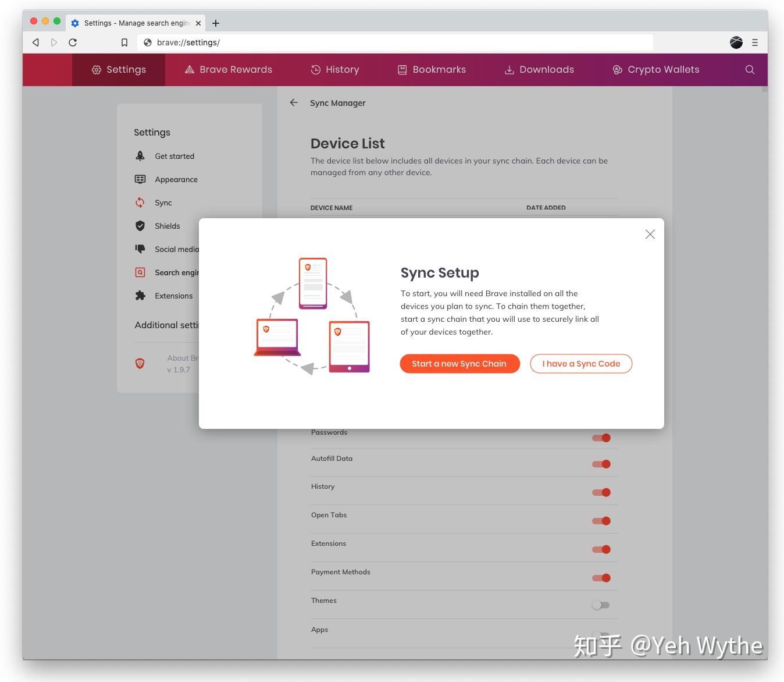
Task: Open the browser hamburger menu
Action: coord(755,42)
